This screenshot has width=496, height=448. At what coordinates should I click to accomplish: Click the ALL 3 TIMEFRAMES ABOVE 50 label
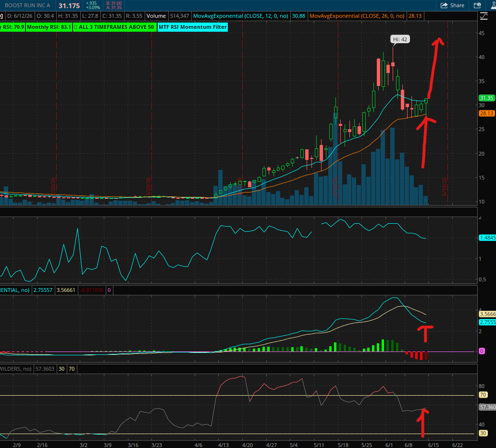[114, 27]
